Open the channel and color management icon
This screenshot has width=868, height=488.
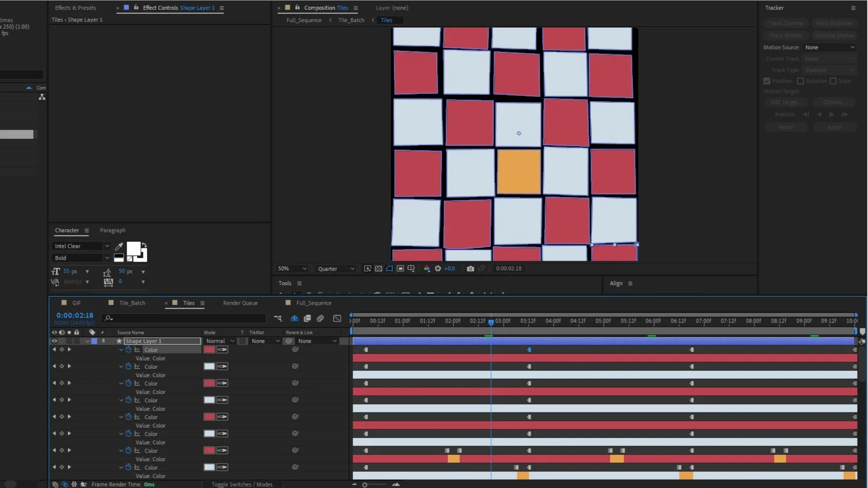tap(427, 269)
